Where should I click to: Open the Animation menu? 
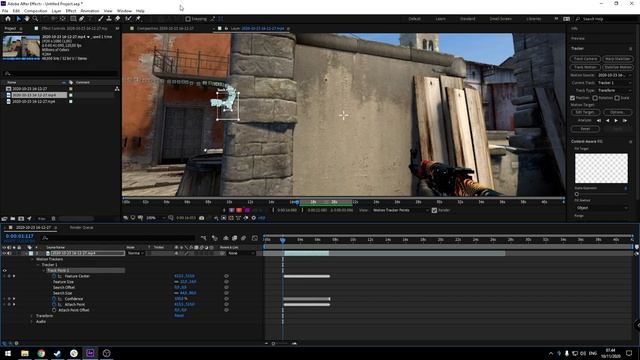pos(90,11)
